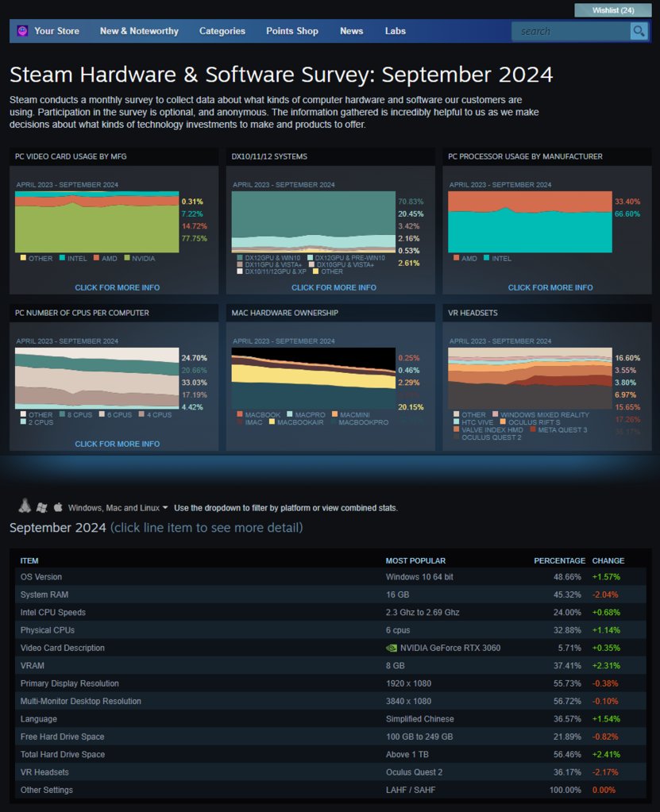Viewport: 660px width, 812px height.
Task: Click the Windows 10 64 bit value
Action: pos(419,577)
